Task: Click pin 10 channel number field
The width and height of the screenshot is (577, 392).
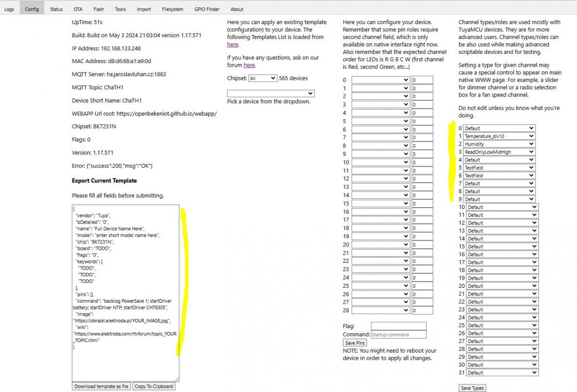Action: pyautogui.click(x=422, y=162)
